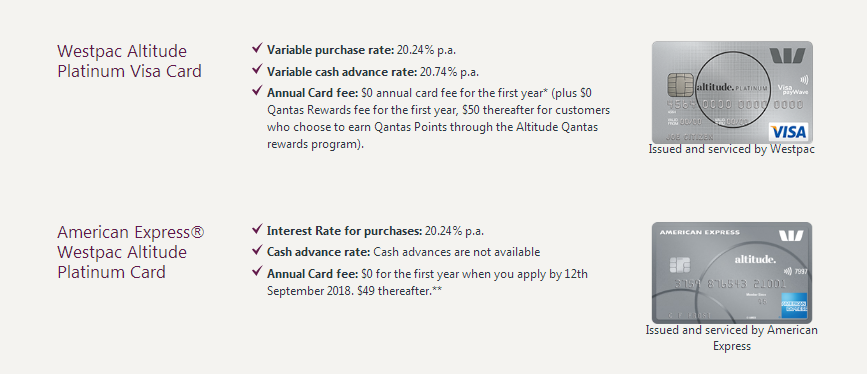Click the 'Variable purchase rate: 20.24% p.a.' text
The image size is (867, 374).
(362, 50)
